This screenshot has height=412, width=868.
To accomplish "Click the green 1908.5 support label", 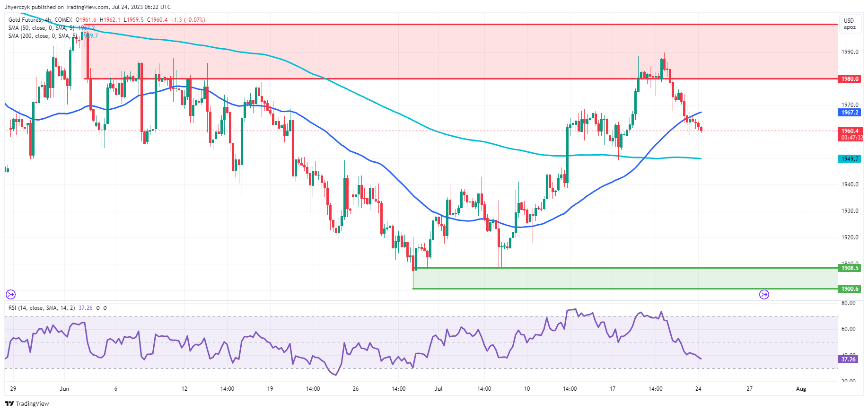I will [x=849, y=268].
